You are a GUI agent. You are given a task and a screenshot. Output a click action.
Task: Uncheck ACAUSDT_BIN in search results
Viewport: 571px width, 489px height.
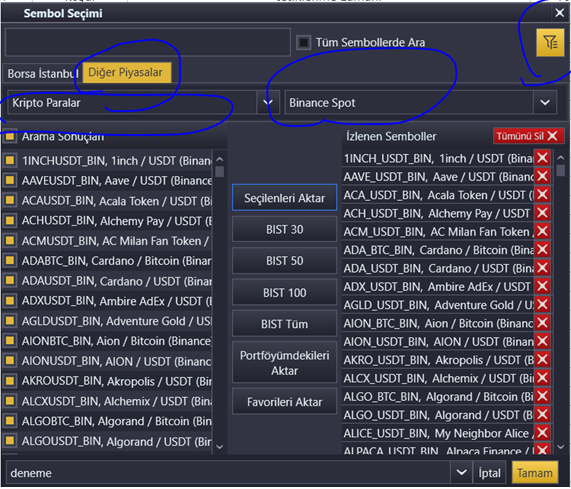[10, 200]
